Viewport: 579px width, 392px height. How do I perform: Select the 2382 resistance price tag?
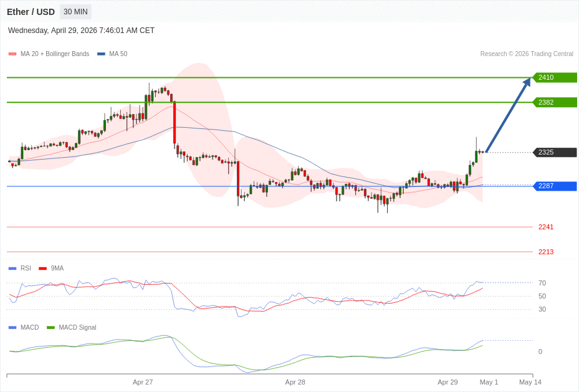point(554,102)
